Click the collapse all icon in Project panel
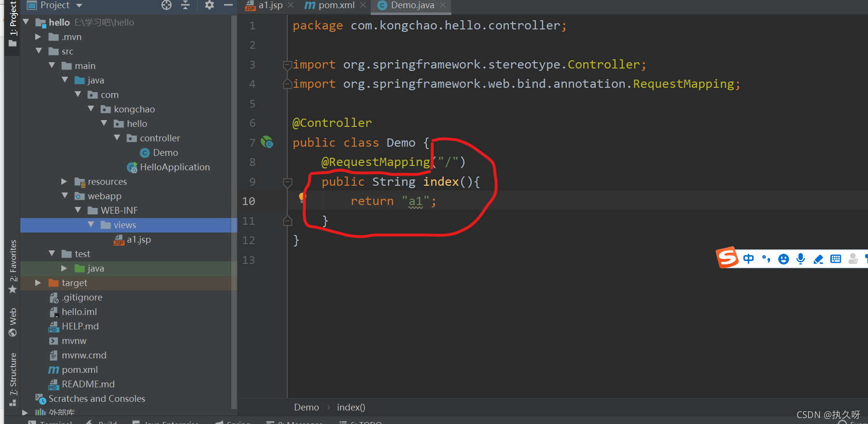 click(185, 5)
